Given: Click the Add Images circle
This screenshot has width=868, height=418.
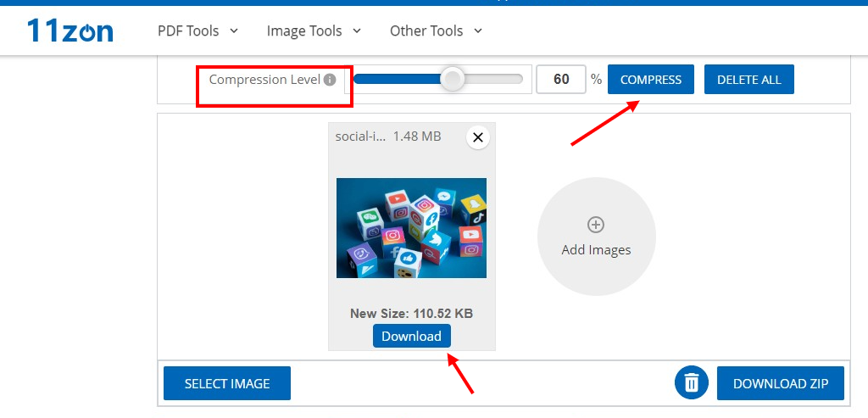Looking at the screenshot, I should click(596, 237).
